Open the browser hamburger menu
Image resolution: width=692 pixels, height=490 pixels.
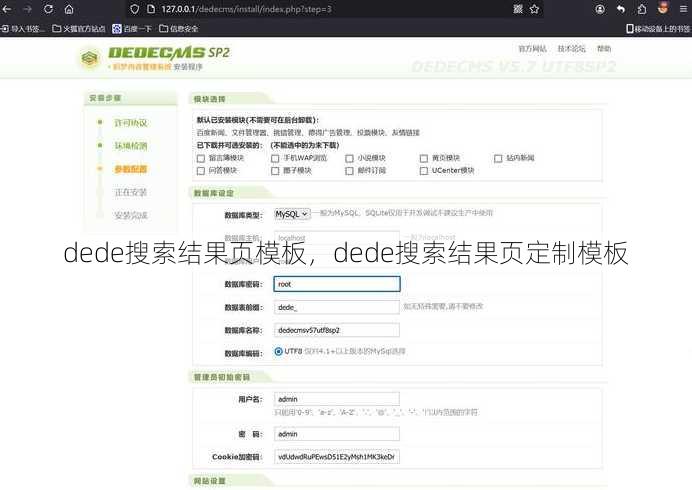point(684,9)
